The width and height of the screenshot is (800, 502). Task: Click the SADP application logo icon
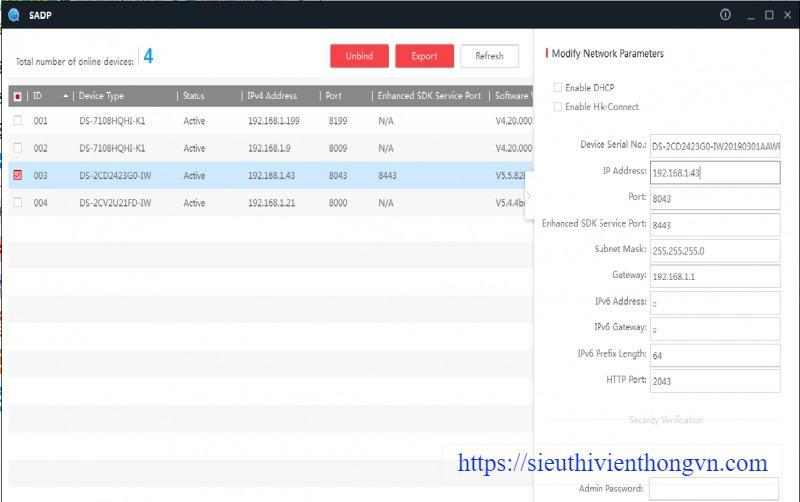(x=13, y=14)
